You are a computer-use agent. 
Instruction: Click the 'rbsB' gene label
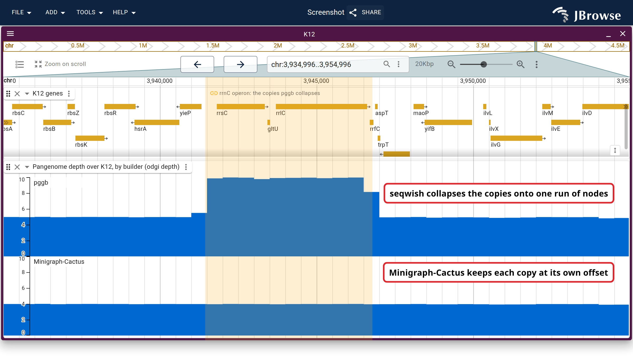tap(49, 129)
